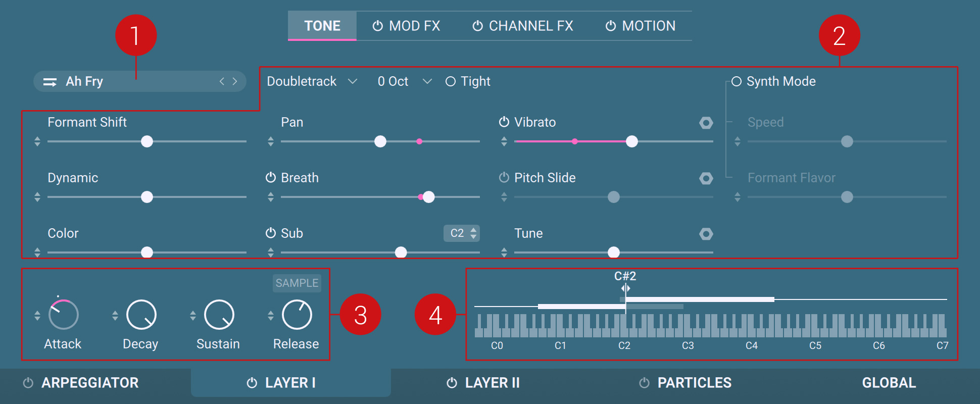Image resolution: width=980 pixels, height=404 pixels.
Task: Go to the previous preset arrow
Action: pyautogui.click(x=222, y=81)
